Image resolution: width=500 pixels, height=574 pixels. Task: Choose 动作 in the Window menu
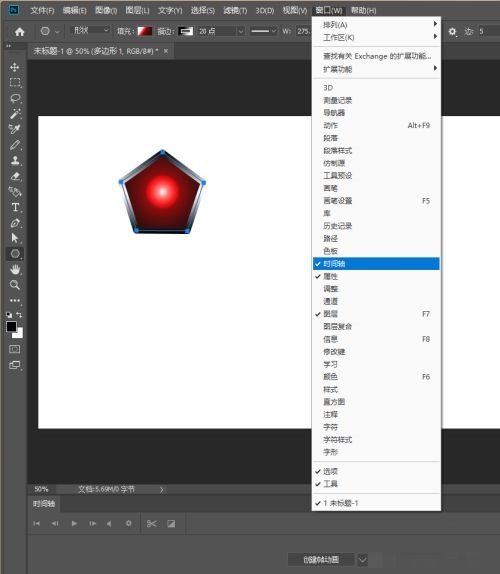(376, 125)
